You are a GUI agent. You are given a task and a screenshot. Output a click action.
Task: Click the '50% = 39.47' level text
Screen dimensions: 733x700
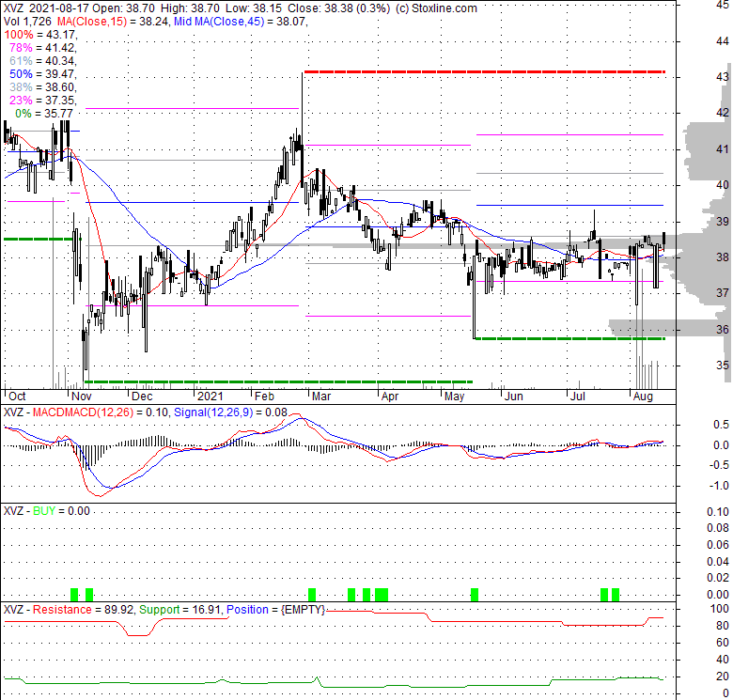pyautogui.click(x=42, y=74)
